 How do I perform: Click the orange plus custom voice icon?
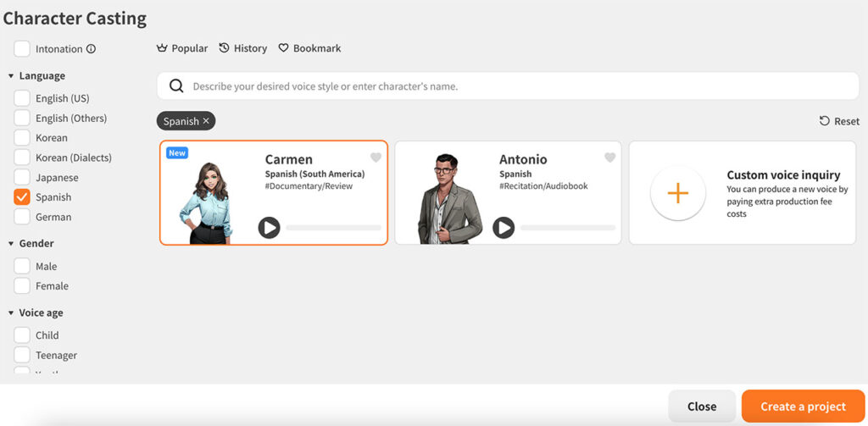(678, 193)
